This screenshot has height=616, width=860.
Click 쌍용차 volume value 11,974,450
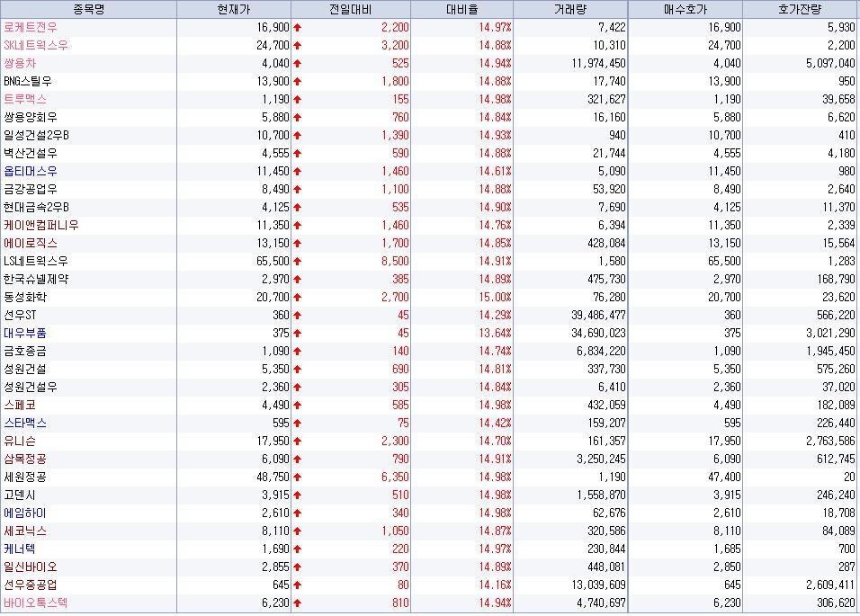(x=599, y=64)
